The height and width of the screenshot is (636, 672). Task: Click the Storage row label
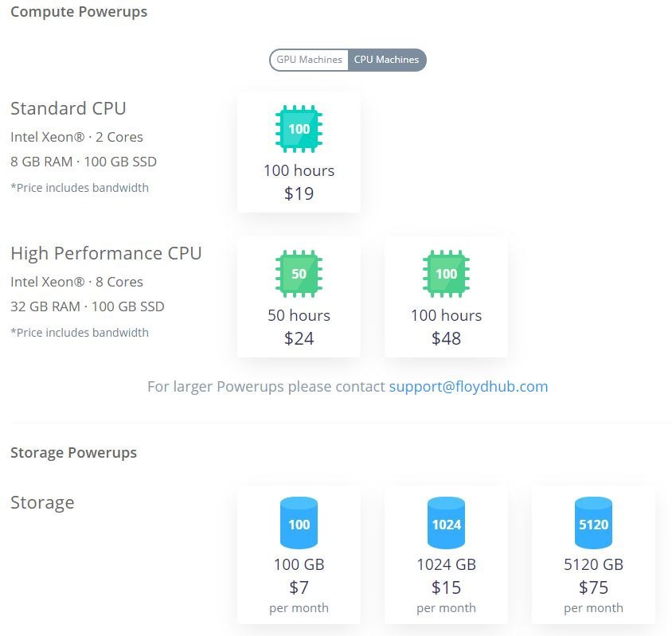tap(42, 503)
